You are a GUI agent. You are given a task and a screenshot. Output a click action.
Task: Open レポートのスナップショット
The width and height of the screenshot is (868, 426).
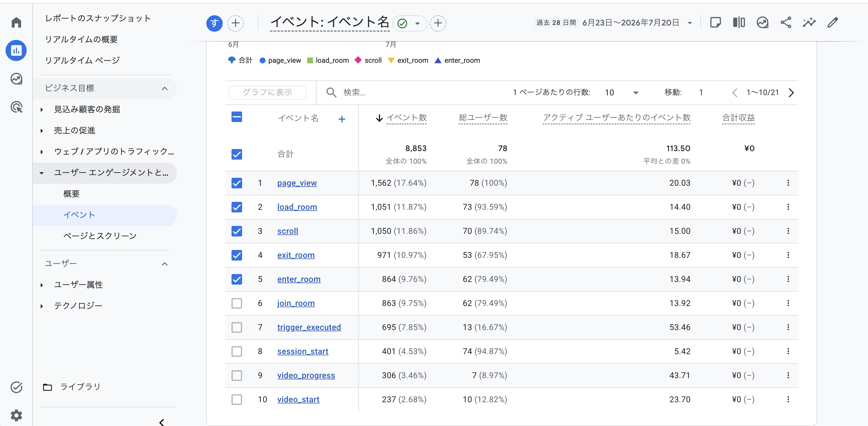(98, 18)
